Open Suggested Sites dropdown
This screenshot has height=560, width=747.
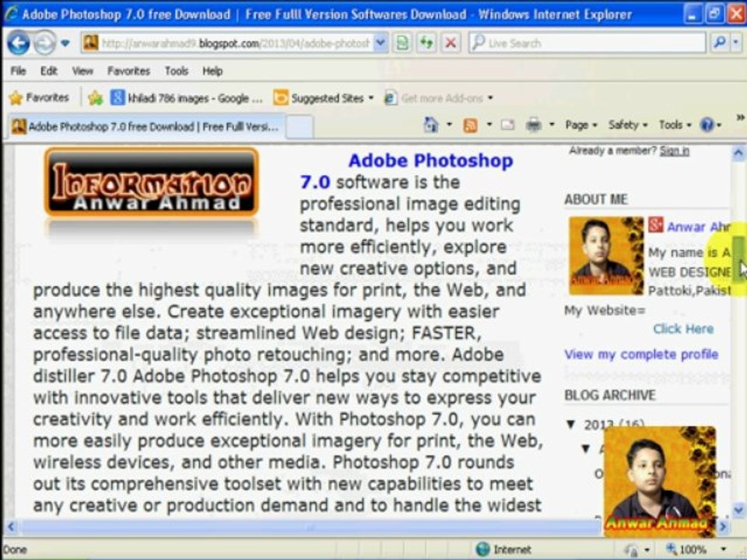tap(324, 98)
